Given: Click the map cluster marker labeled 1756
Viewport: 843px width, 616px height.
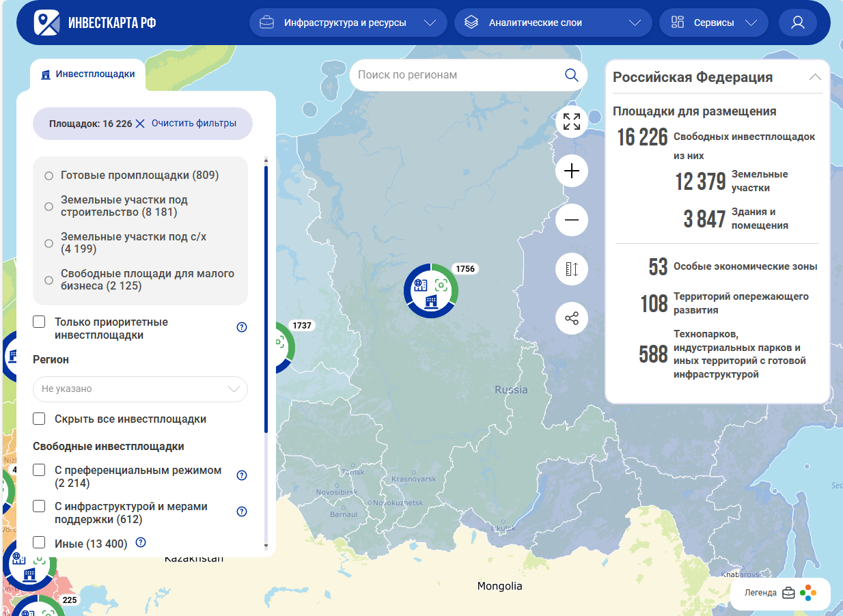Looking at the screenshot, I should [431, 290].
